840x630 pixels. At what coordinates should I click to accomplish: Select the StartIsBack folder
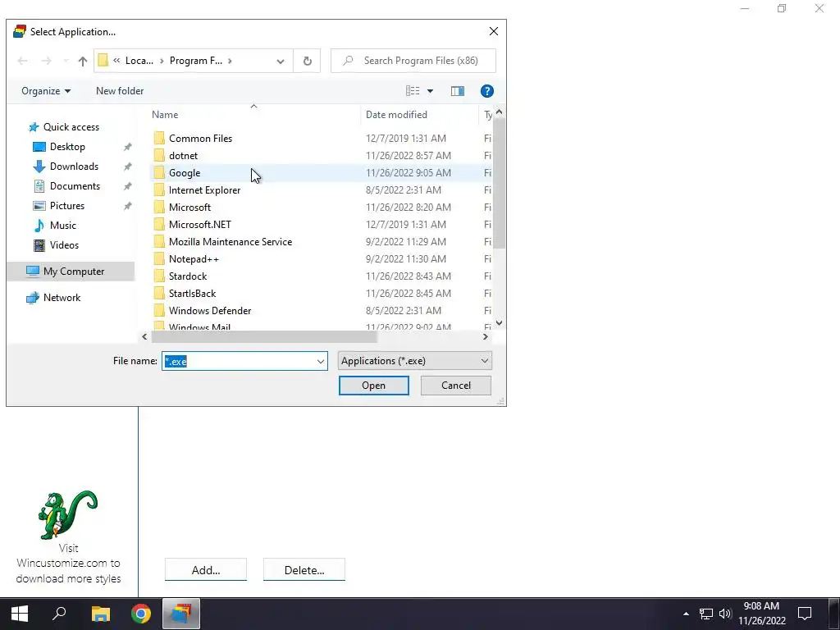[192, 293]
